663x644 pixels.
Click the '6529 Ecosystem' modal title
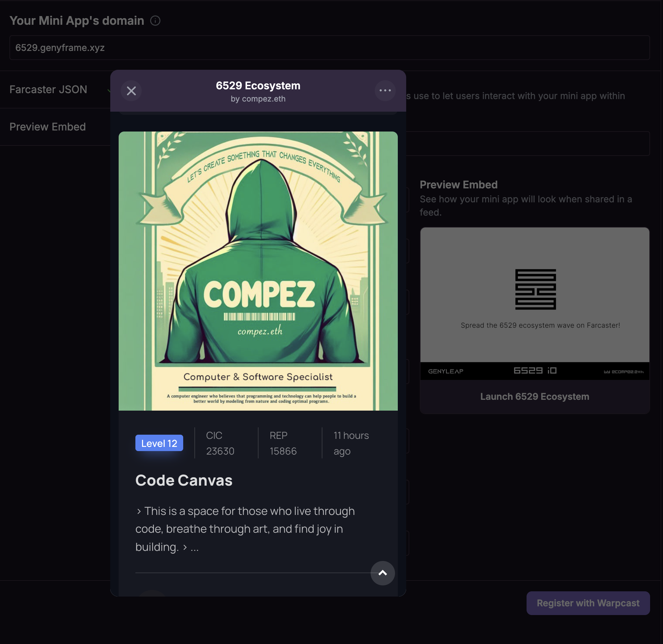tap(258, 86)
